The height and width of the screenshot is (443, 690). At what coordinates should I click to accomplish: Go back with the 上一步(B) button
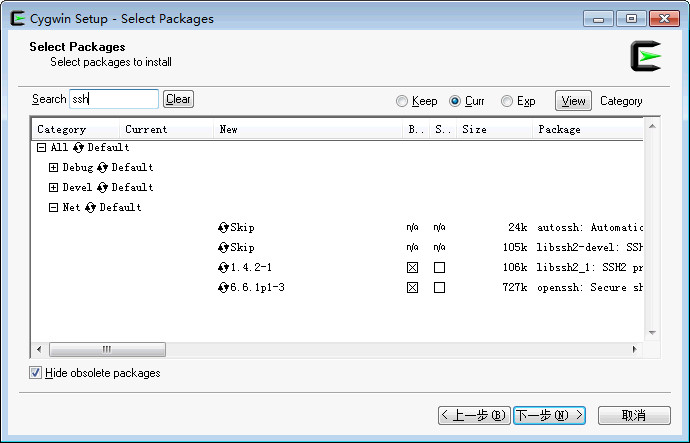(x=474, y=415)
